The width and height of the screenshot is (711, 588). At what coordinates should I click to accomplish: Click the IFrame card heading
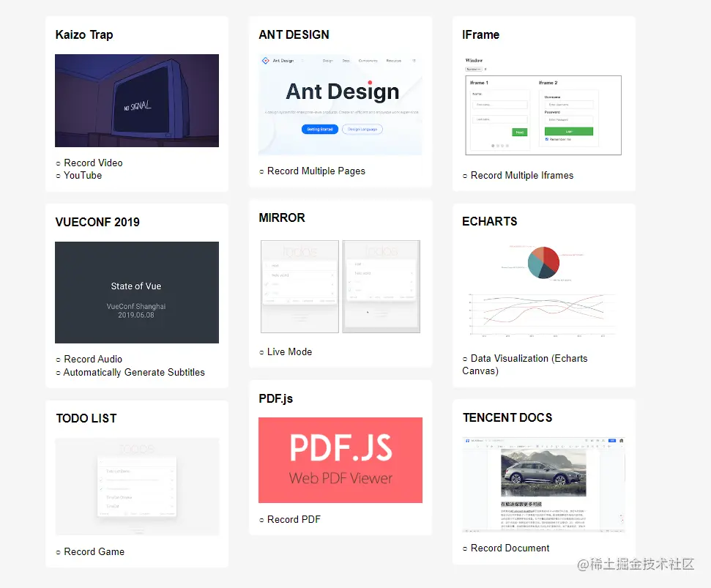[x=480, y=34]
